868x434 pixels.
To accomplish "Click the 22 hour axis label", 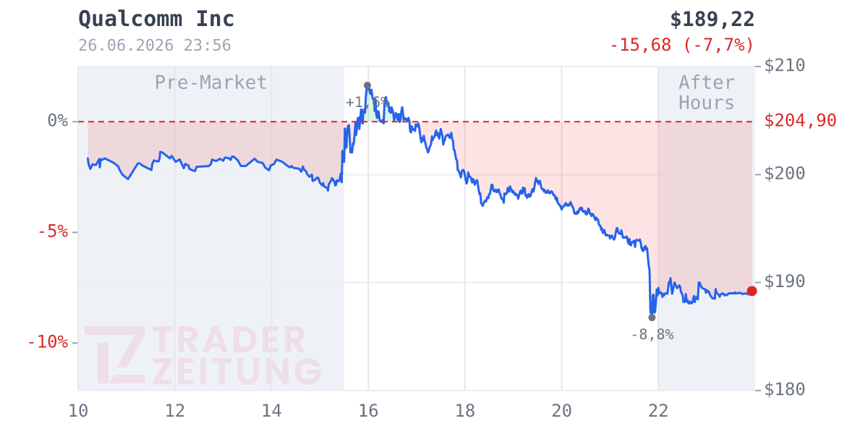I will tap(658, 411).
